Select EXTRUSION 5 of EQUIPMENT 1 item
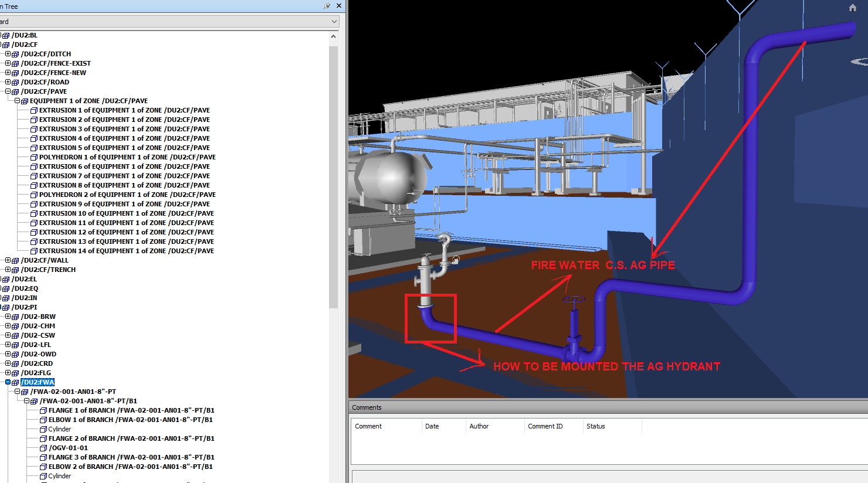Viewport: 868px width, 483px height. click(124, 148)
